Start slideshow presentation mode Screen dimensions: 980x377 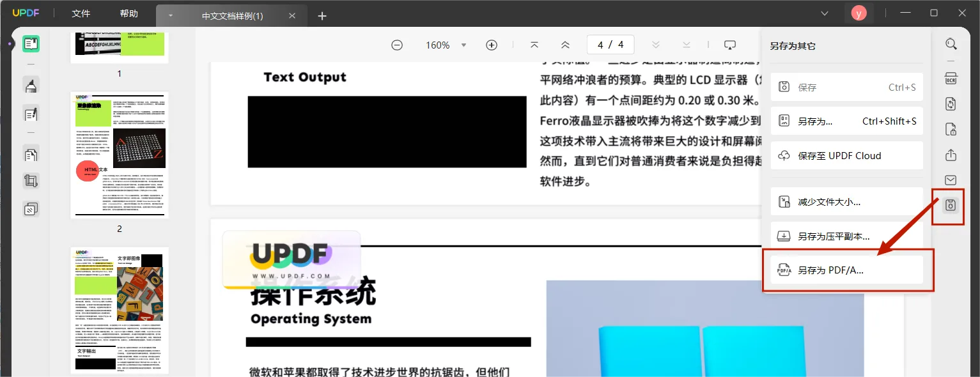[730, 45]
